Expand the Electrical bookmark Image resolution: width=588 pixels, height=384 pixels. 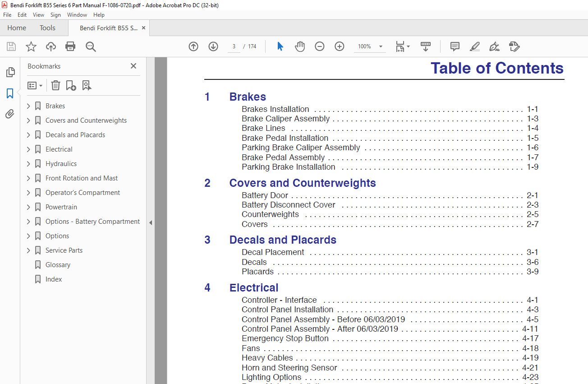point(28,149)
